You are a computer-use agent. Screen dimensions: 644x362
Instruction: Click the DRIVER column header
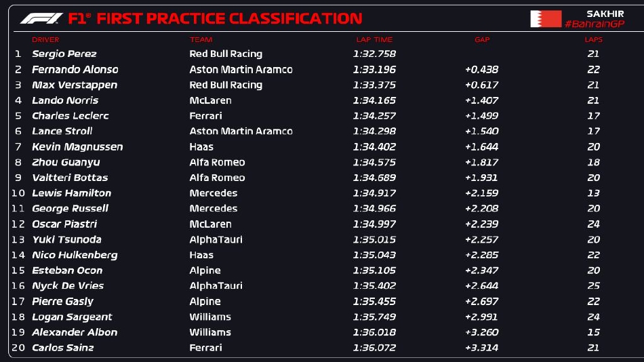(x=45, y=39)
